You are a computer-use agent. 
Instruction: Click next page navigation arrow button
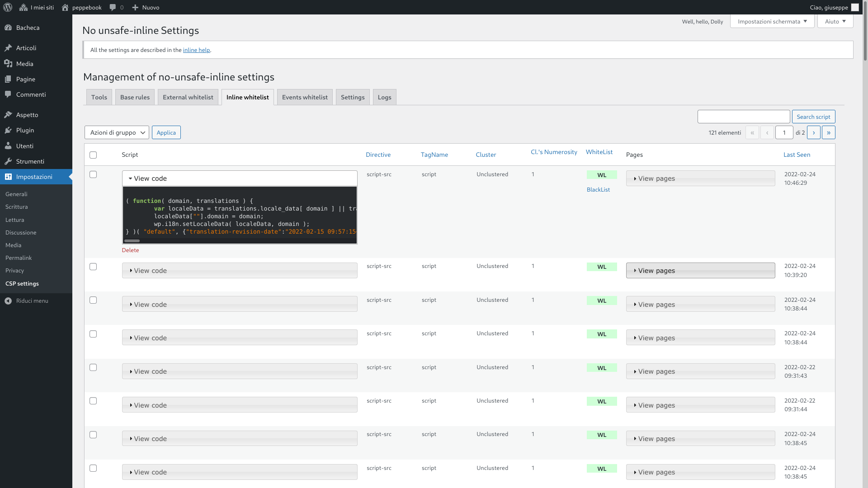pos(813,132)
